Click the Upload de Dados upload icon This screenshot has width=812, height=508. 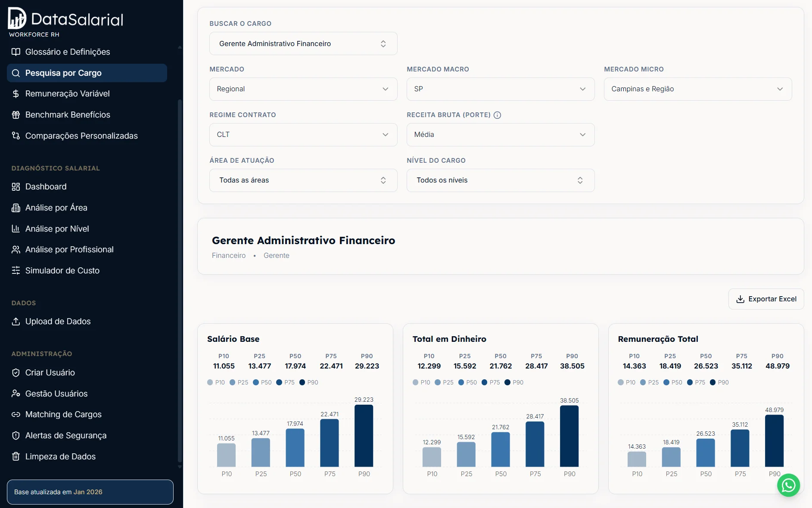[16, 322]
